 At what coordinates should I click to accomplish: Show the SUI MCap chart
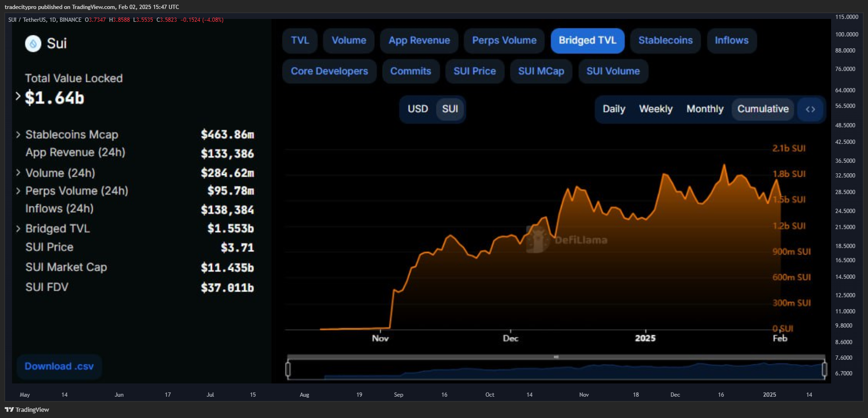tap(541, 71)
